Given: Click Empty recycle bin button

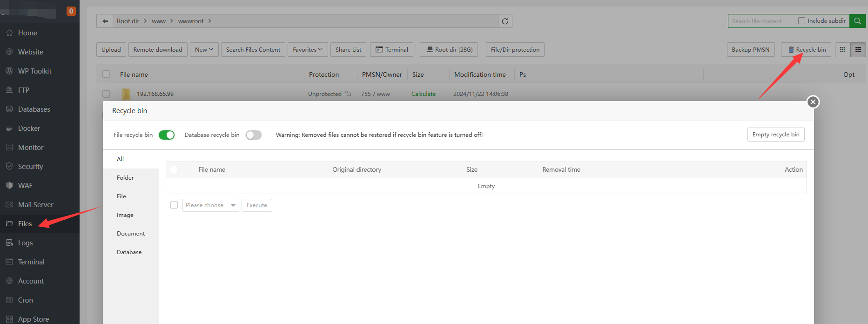Looking at the screenshot, I should point(776,135).
